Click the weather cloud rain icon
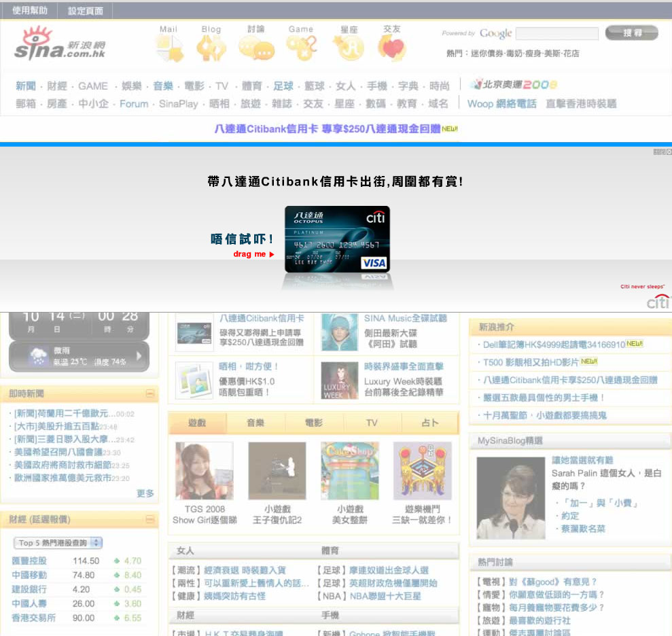672x636 pixels. (x=38, y=356)
